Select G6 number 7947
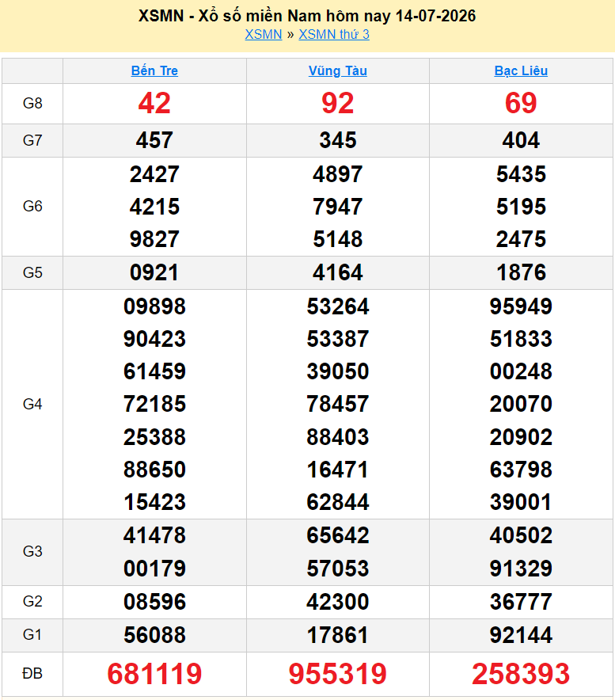 coord(338,207)
